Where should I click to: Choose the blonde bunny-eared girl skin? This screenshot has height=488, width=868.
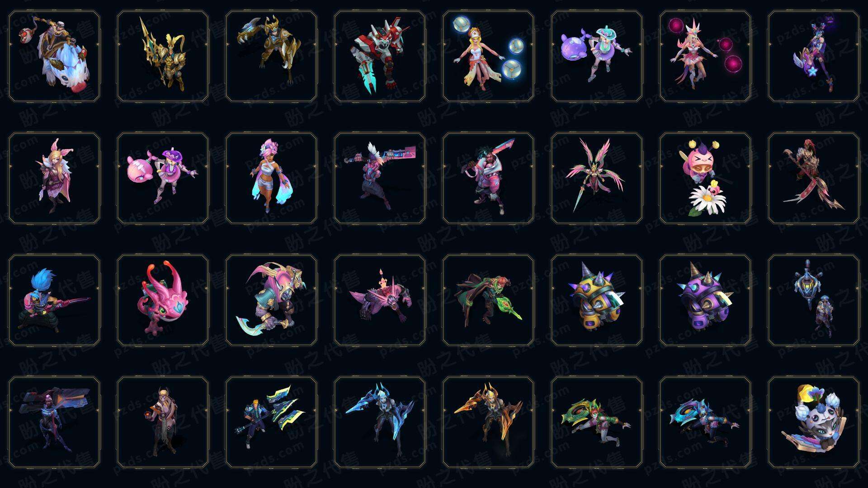pos(54,178)
